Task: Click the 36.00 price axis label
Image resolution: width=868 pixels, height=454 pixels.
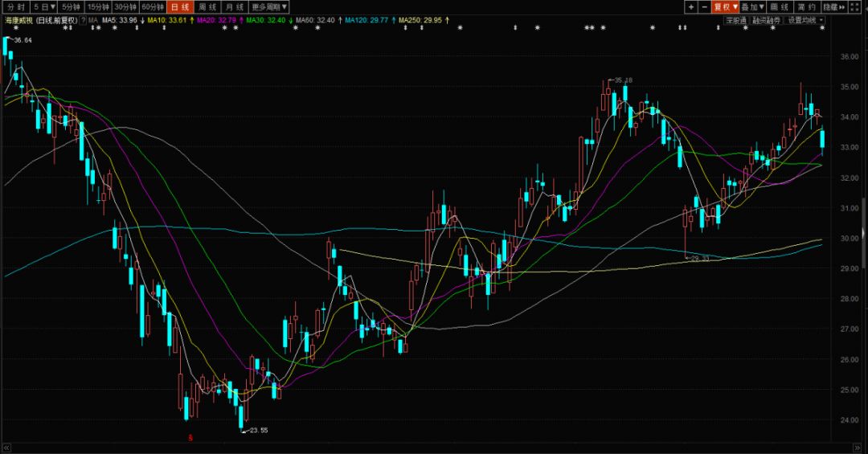Action: pos(850,56)
